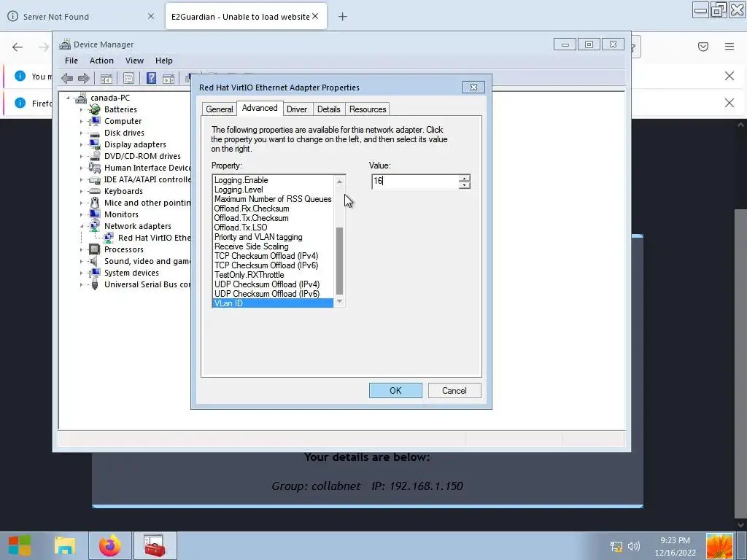This screenshot has height=560, width=747.
Task: Open the Firefox hamburger menu
Action: pyautogui.click(x=729, y=47)
